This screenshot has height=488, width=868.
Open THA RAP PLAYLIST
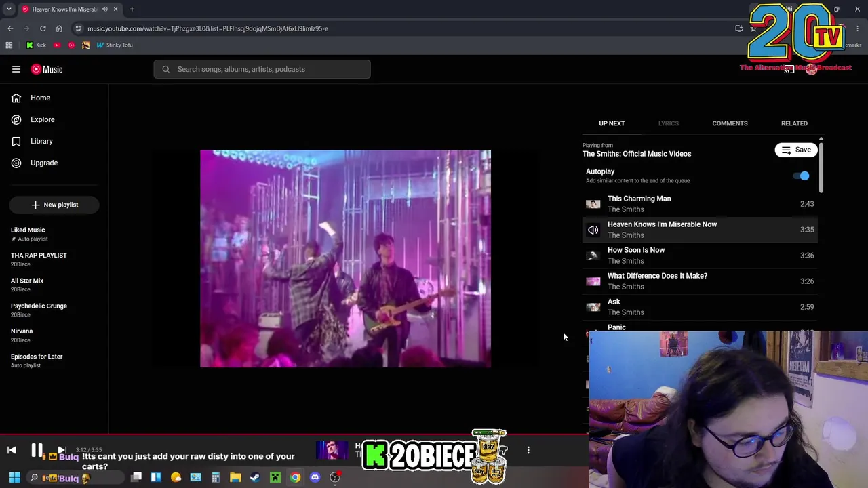pos(54,260)
